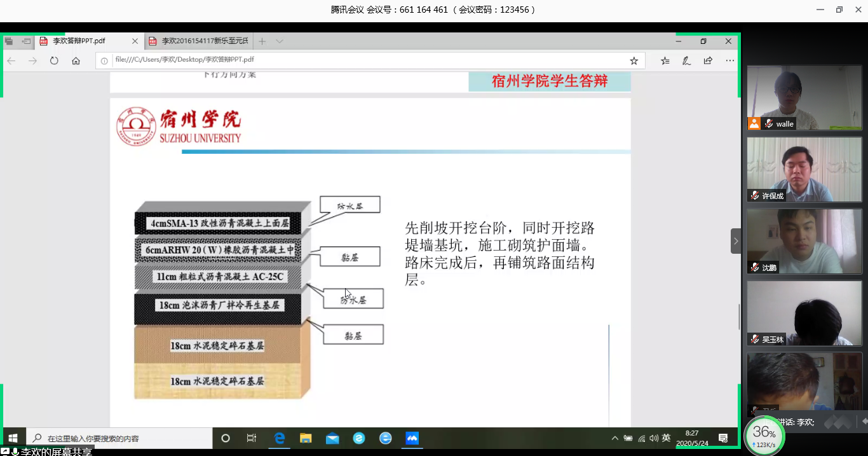Viewport: 868px width, 456px height.
Task: Refresh the page in Edge browser
Action: click(x=54, y=61)
